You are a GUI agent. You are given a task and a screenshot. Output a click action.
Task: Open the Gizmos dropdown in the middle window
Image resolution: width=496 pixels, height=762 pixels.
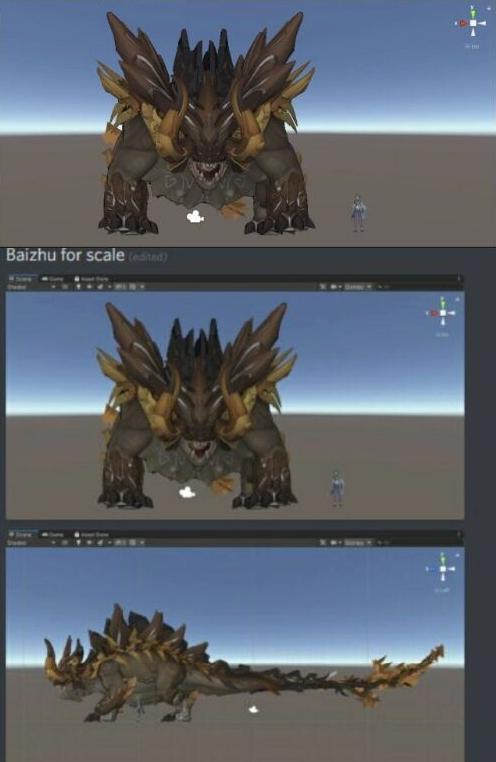(358, 287)
